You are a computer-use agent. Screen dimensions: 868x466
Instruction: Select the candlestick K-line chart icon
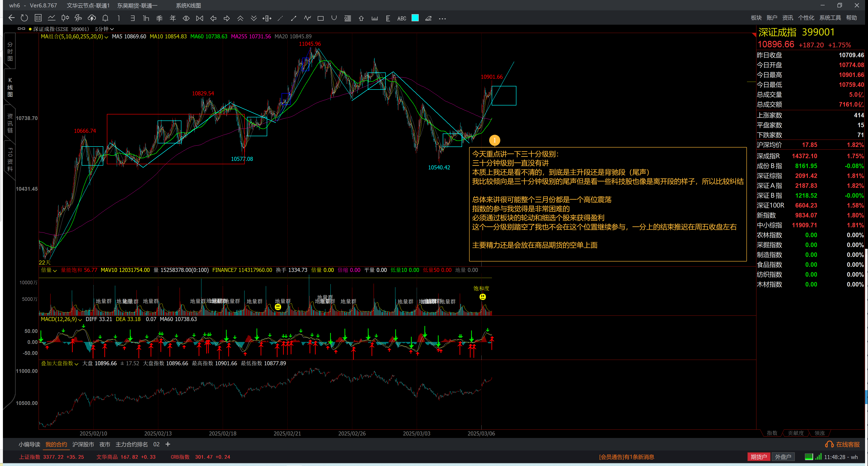click(x=65, y=18)
